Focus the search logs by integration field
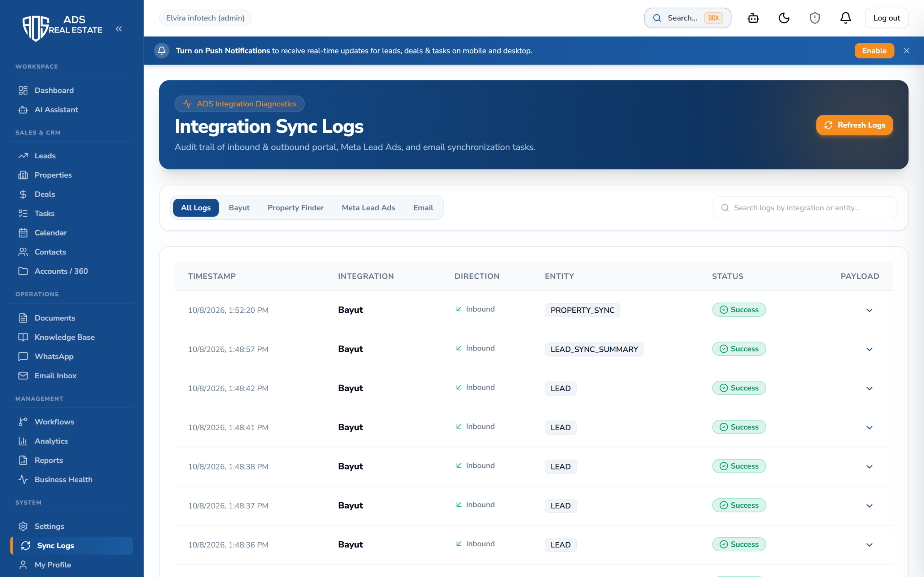The image size is (924, 577). tap(805, 208)
